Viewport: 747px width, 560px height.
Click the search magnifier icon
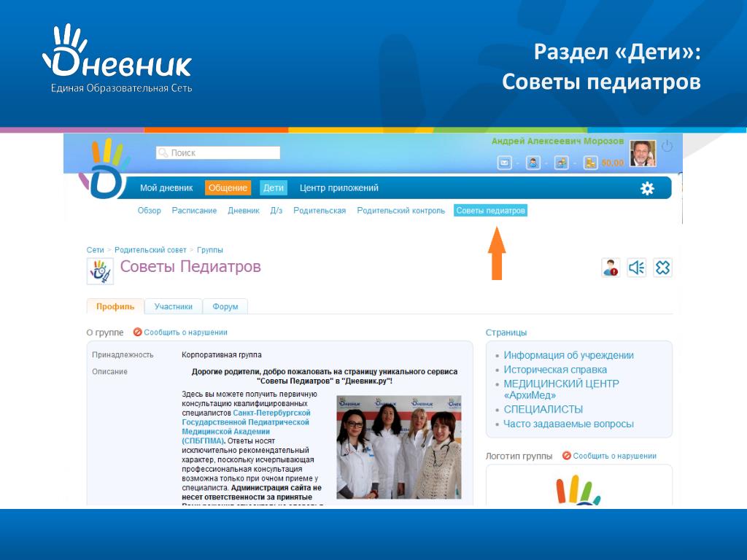click(x=163, y=153)
